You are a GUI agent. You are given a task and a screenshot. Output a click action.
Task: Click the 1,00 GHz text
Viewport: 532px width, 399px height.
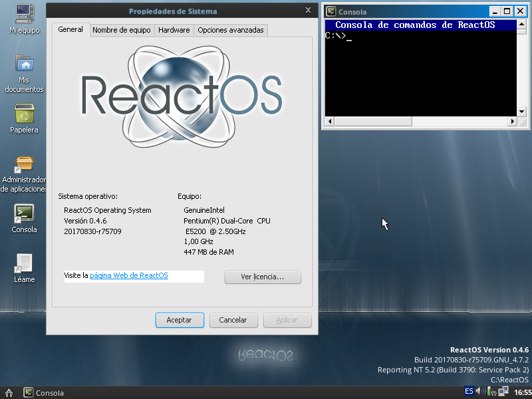coord(198,241)
